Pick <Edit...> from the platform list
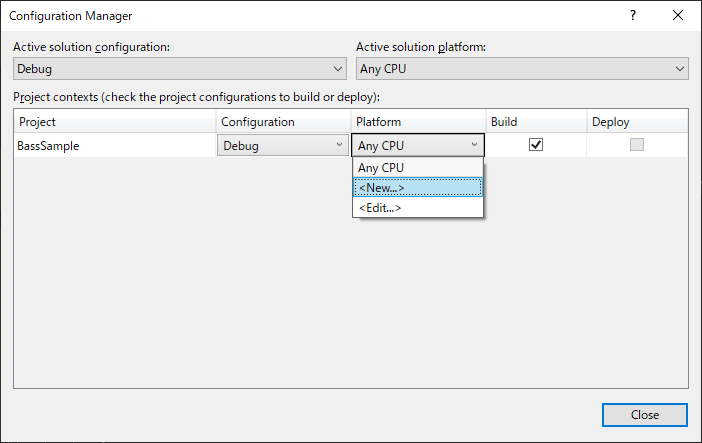This screenshot has width=702, height=443. [x=418, y=207]
